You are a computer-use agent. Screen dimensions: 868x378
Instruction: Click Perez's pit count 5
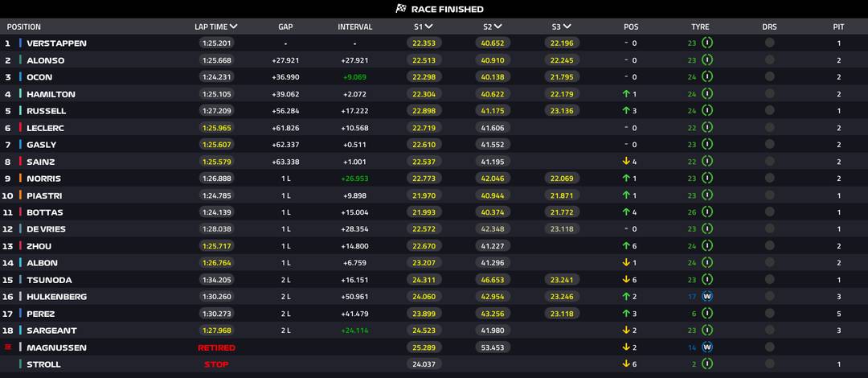[x=838, y=314]
